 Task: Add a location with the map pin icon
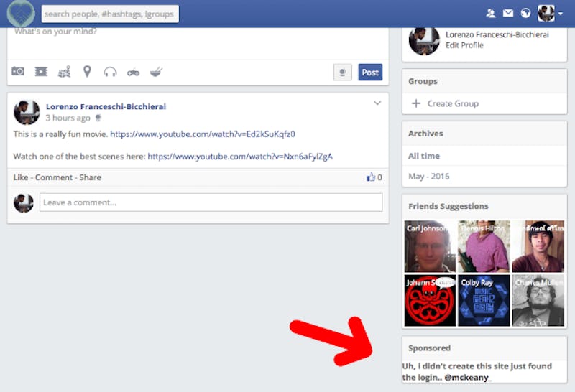click(x=87, y=72)
